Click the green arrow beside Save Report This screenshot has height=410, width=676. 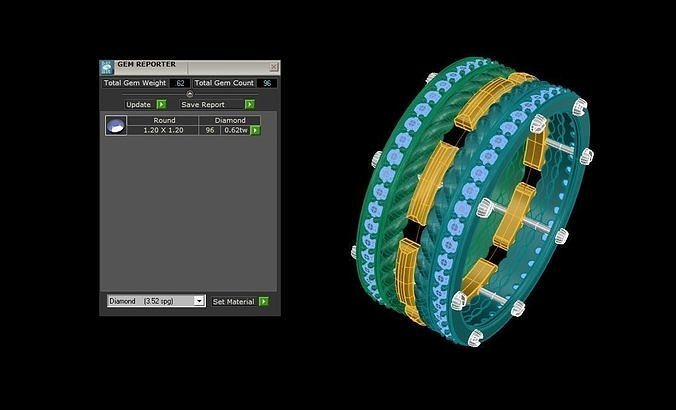pos(249,104)
